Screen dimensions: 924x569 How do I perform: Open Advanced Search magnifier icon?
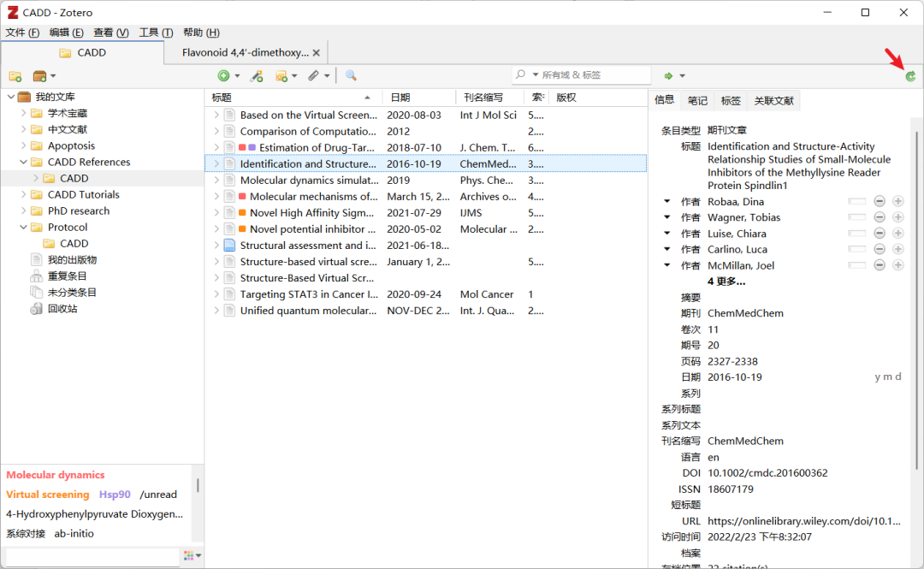(x=351, y=75)
